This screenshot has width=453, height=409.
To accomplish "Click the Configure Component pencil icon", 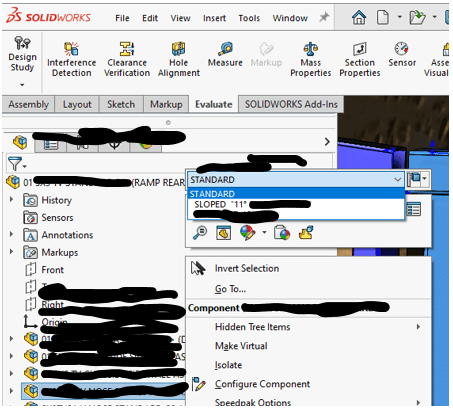I will (199, 384).
